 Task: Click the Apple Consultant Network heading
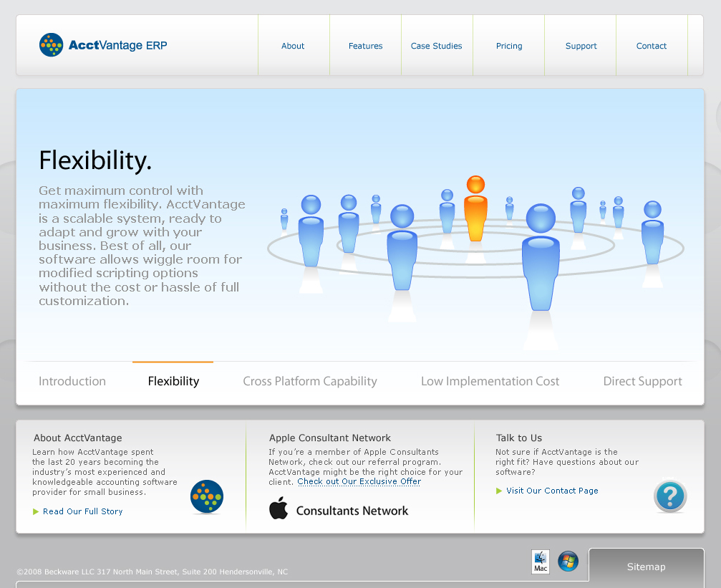tap(330, 438)
